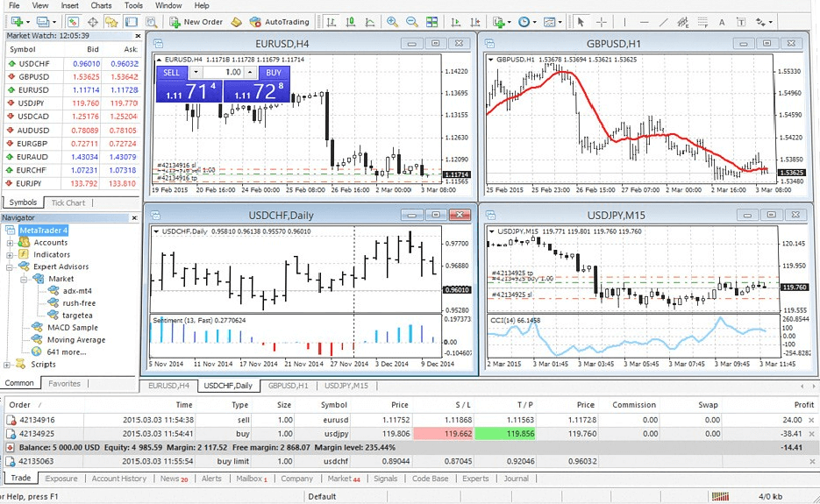Open the File menu
This screenshot has width=820, height=504.
[x=14, y=6]
